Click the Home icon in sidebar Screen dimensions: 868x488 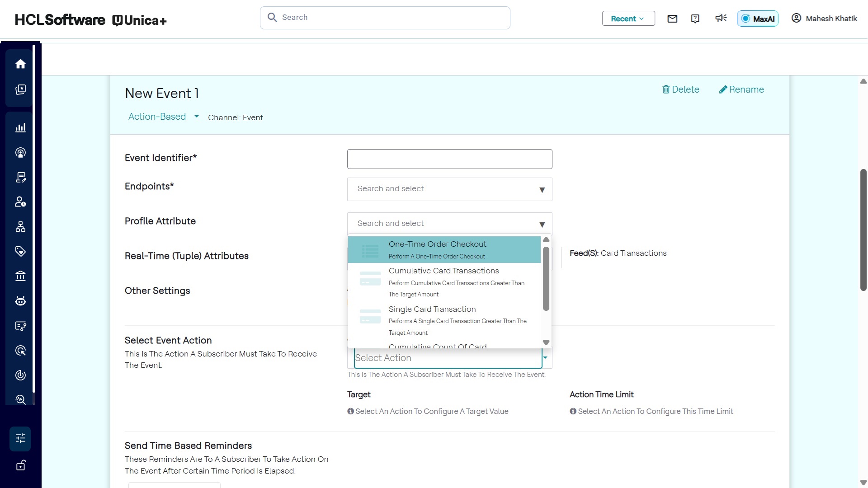[20, 64]
